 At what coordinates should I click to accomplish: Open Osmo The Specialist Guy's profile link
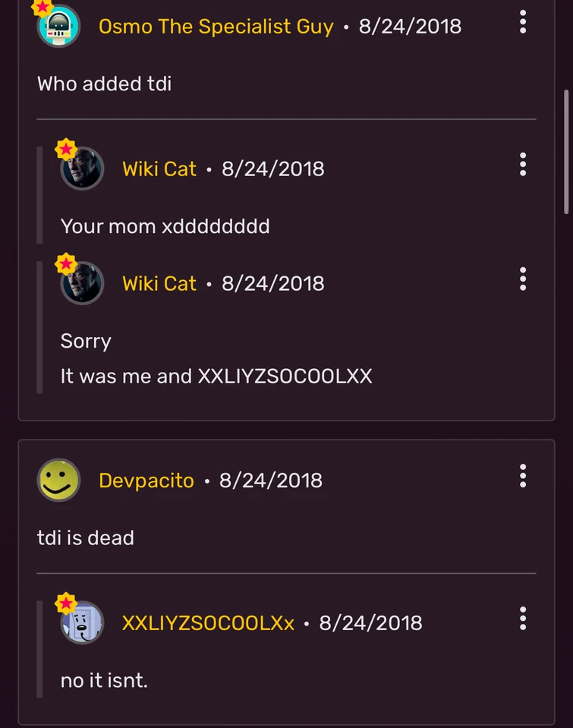[216, 26]
